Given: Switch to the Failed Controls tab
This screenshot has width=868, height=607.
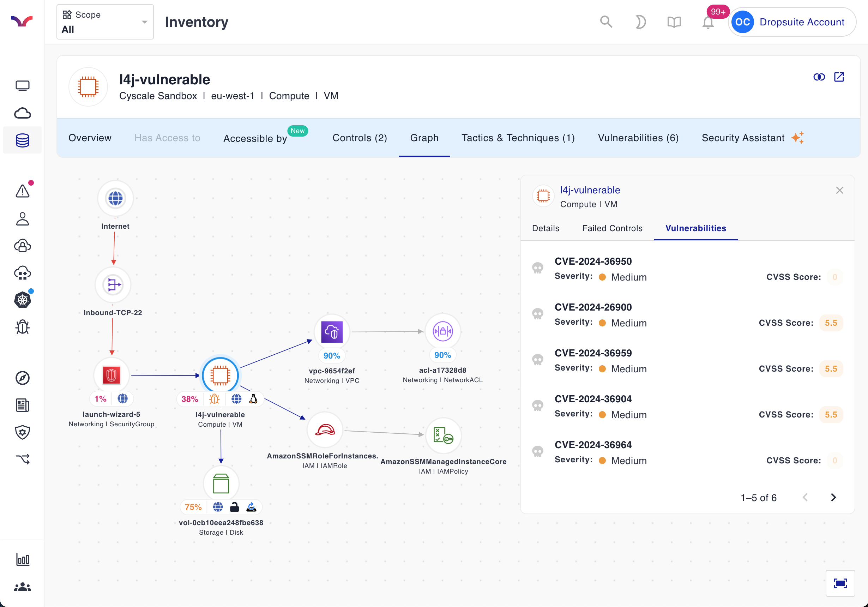Looking at the screenshot, I should 612,228.
